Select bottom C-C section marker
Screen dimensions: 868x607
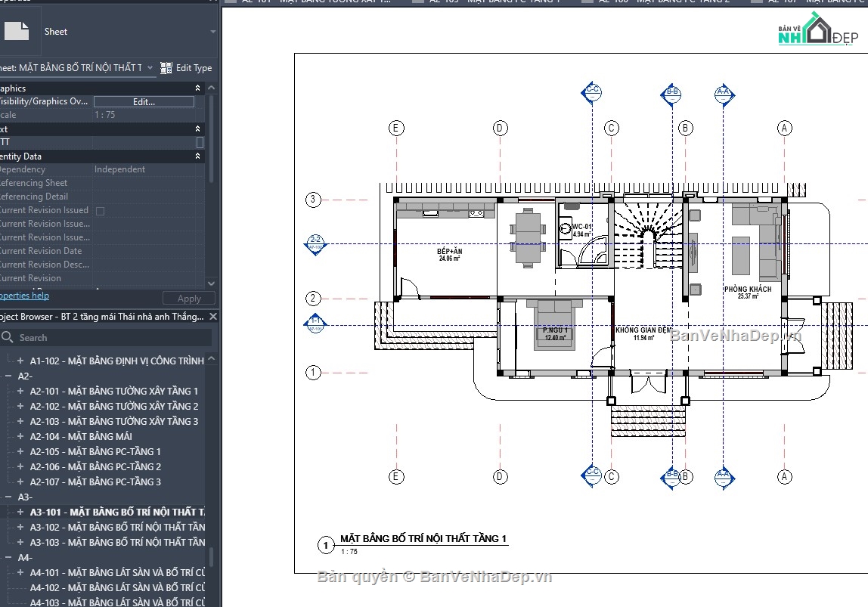click(x=592, y=475)
